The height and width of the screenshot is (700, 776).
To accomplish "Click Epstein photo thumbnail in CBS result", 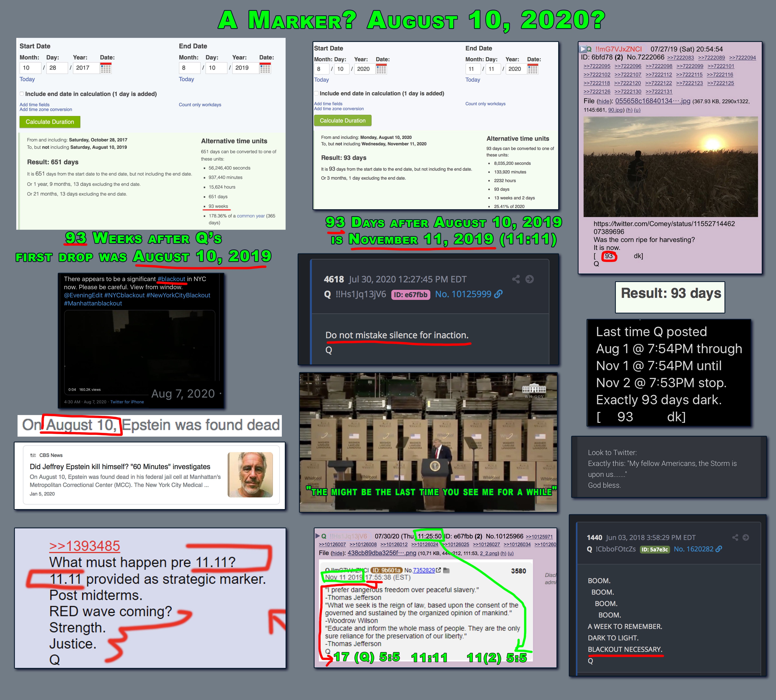I will [x=250, y=475].
